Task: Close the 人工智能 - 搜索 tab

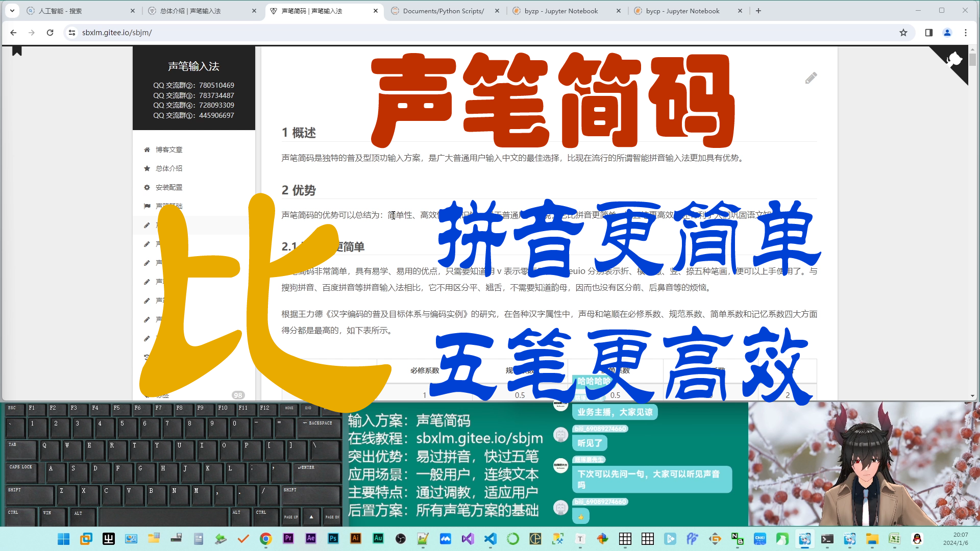Action: 133,11
